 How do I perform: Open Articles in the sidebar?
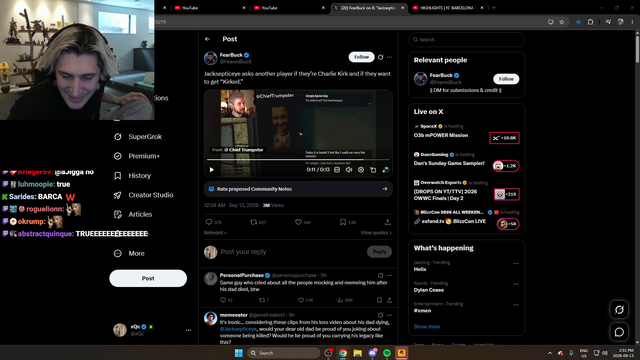[133, 214]
